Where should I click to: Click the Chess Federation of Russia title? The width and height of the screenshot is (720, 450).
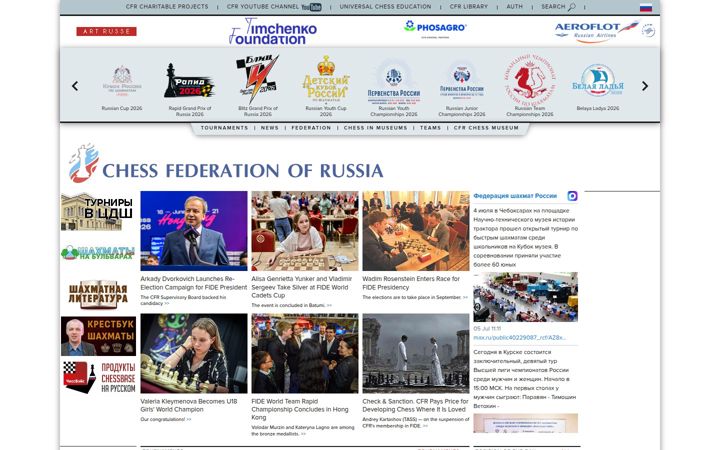click(x=242, y=171)
